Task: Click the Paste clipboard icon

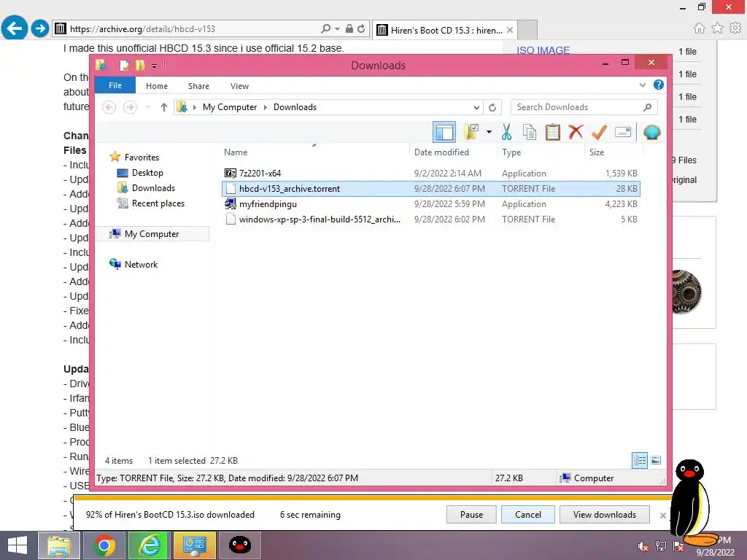Action: (x=552, y=132)
